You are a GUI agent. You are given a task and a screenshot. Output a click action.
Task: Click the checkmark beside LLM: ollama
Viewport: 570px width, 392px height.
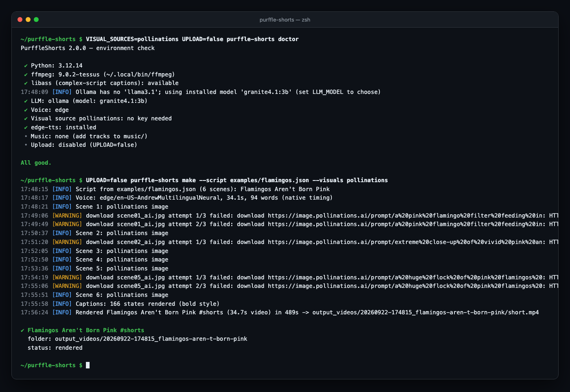26,101
